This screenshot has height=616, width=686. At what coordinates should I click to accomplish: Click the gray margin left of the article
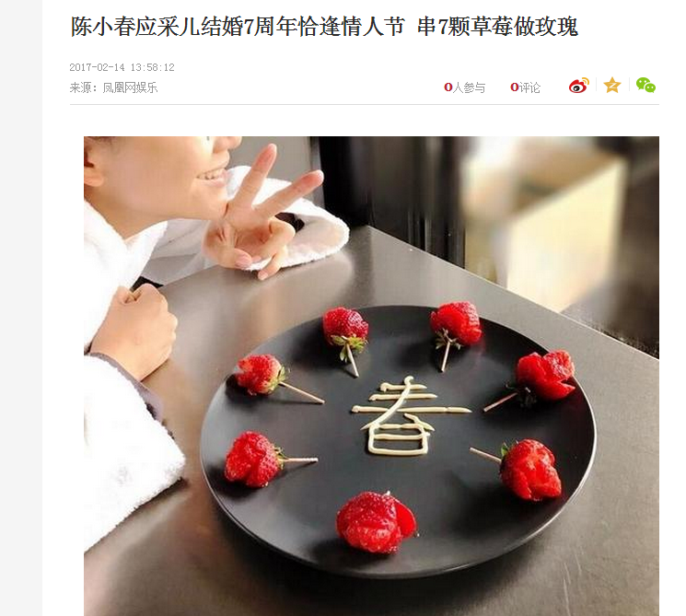(21, 308)
